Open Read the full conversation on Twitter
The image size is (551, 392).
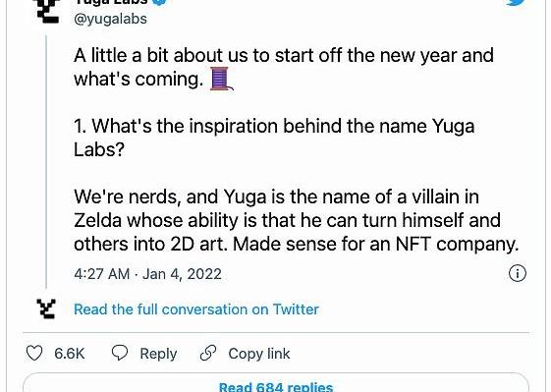click(x=196, y=309)
